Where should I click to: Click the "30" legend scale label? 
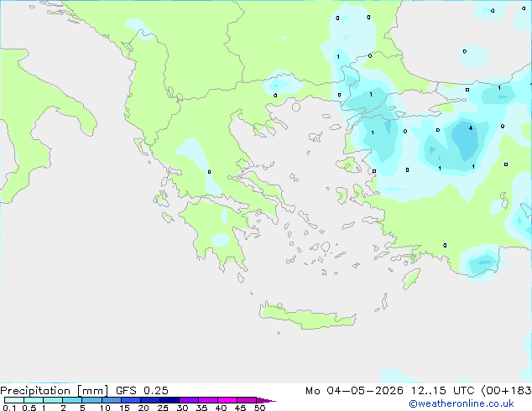click(183, 408)
